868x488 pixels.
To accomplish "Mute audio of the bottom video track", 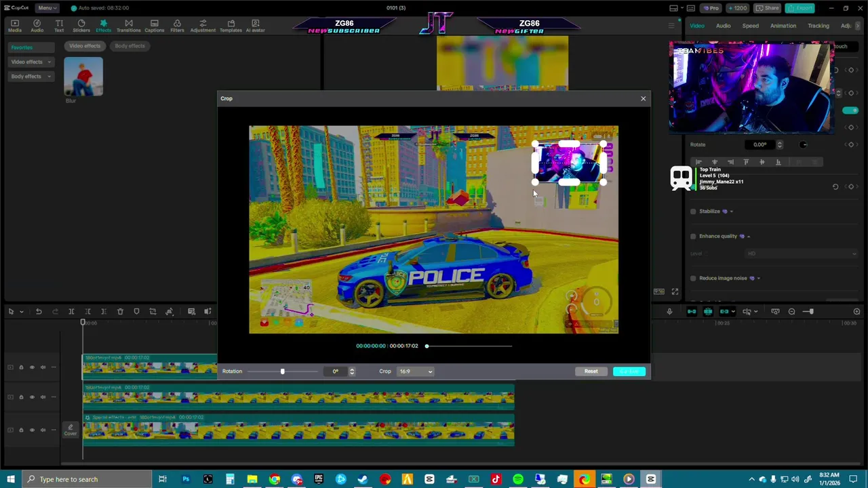I will [x=43, y=430].
